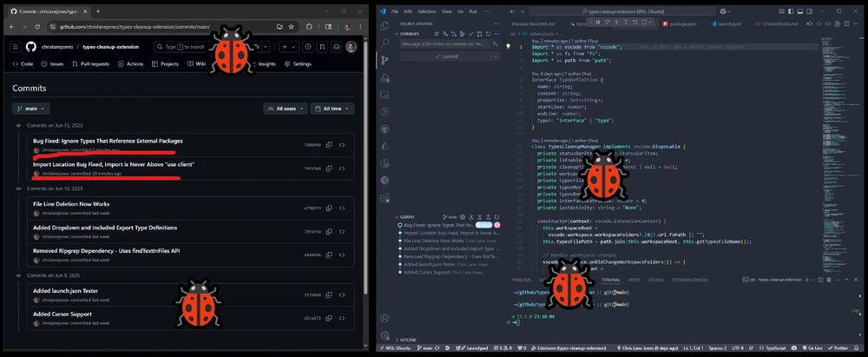This screenshot has width=868, height=357.
Task: Collapse the Changes section
Action: (398, 34)
